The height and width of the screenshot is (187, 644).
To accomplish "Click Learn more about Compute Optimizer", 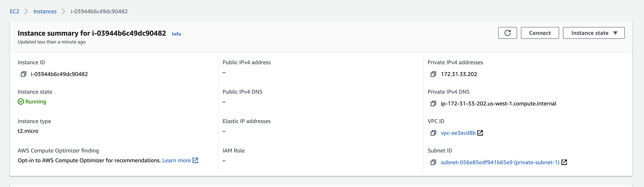I will coord(176,160).
